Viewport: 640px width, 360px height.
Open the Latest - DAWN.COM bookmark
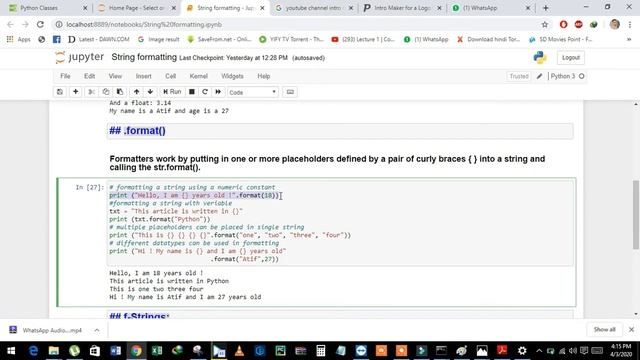(99, 39)
